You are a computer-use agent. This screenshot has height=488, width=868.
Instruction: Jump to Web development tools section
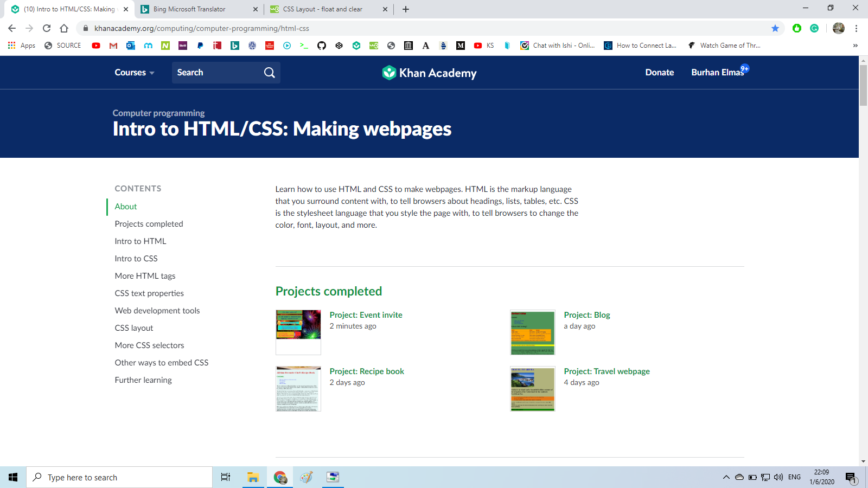pos(157,311)
